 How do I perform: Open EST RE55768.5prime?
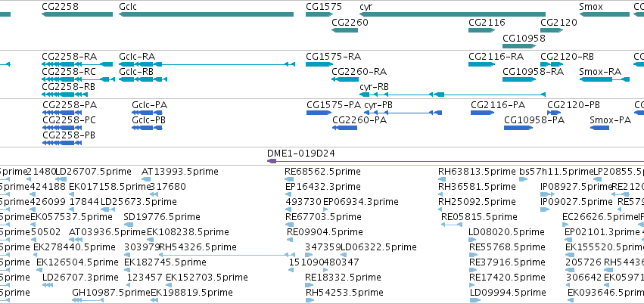tap(507, 247)
